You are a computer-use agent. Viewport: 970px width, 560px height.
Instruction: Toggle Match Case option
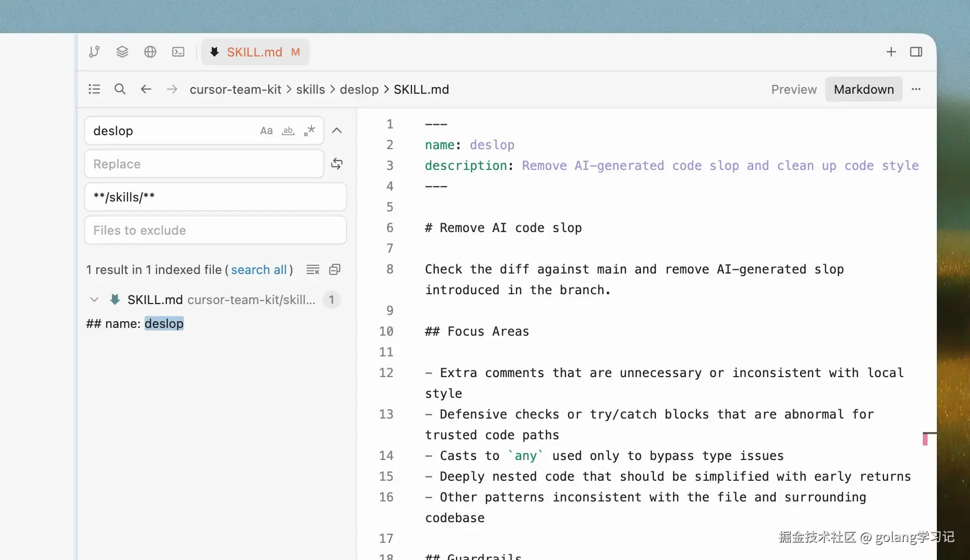click(x=266, y=131)
